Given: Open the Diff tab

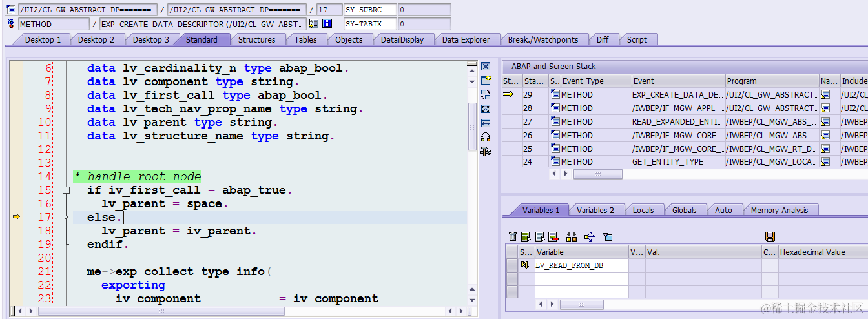Looking at the screenshot, I should (x=603, y=39).
